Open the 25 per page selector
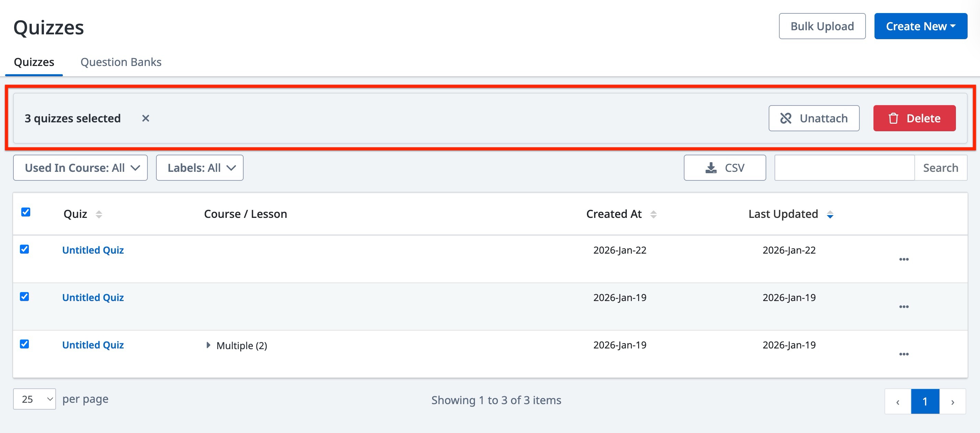This screenshot has width=980, height=433. click(x=35, y=399)
